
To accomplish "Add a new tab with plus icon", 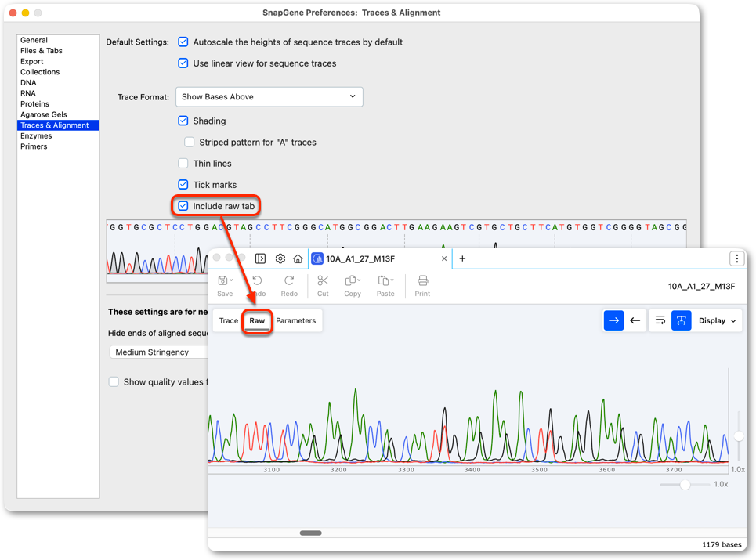I will pos(462,258).
